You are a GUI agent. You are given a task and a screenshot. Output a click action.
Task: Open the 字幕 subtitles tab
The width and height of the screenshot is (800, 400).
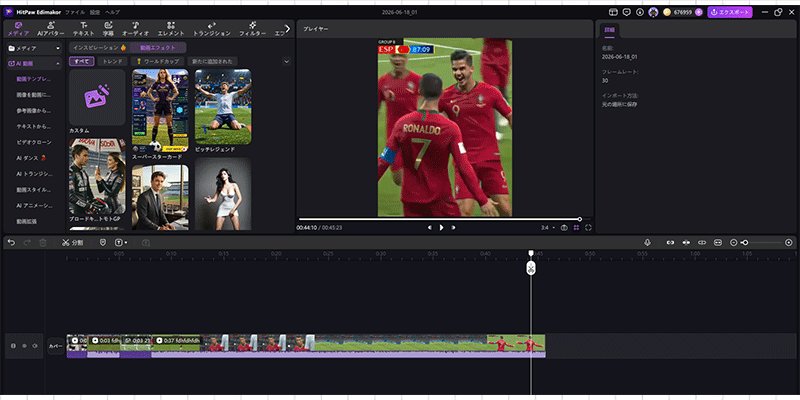coord(108,29)
